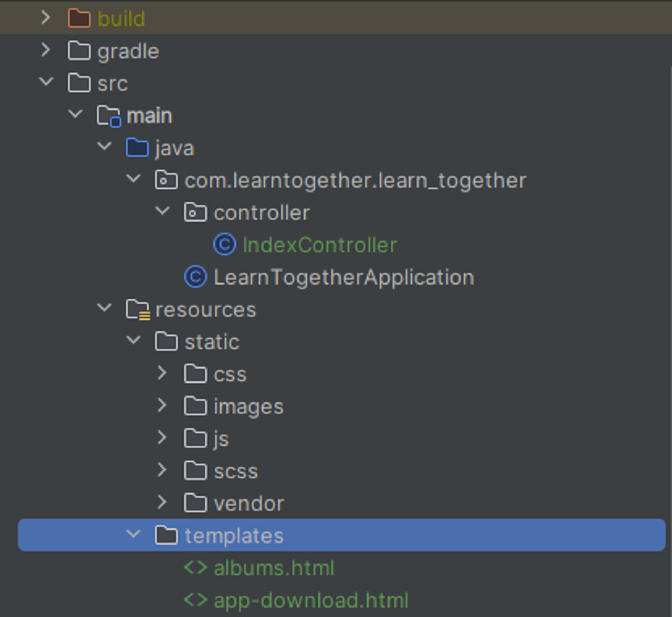Viewport: 672px width, 617px height.
Task: Select the scss folder label
Action: tap(236, 471)
